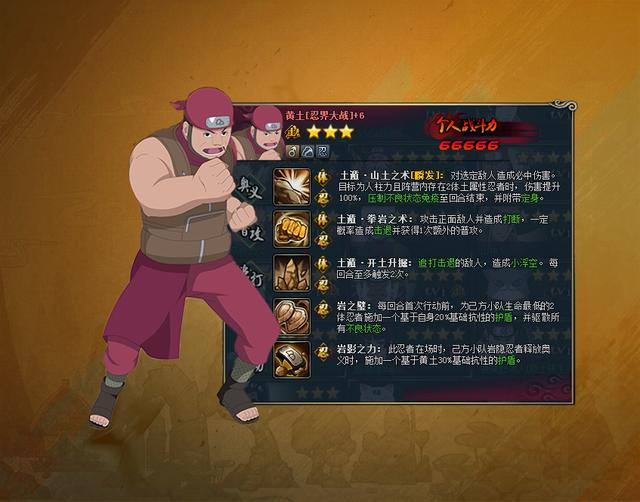
Task: Click the 黄土[忍界大战]+6 name title
Action: coord(325,116)
